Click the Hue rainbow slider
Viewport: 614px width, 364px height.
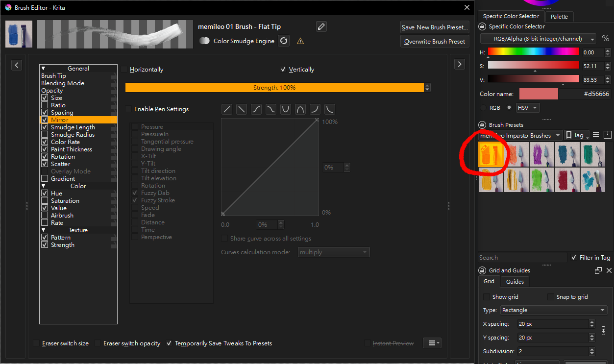[x=533, y=51]
